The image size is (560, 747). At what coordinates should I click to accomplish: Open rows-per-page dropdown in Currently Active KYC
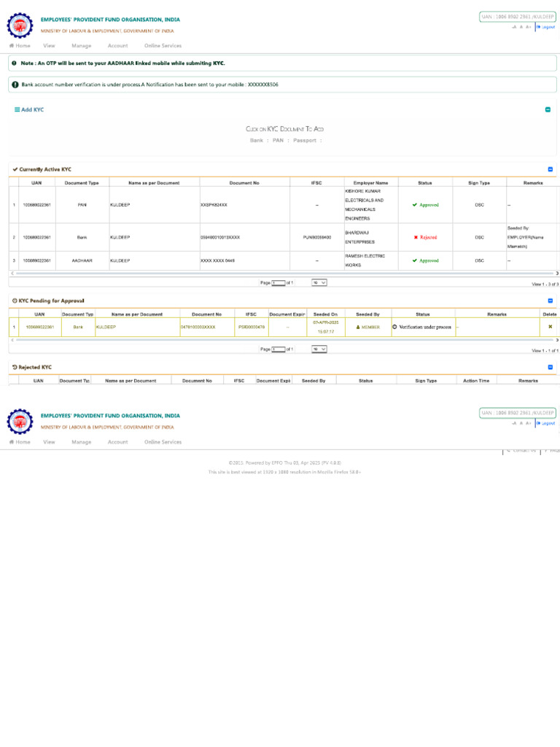click(x=319, y=282)
